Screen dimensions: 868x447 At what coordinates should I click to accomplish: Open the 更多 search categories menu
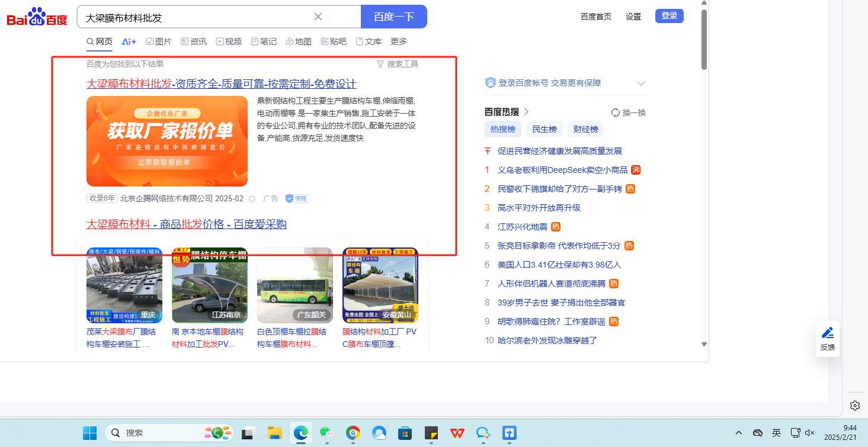coord(399,41)
